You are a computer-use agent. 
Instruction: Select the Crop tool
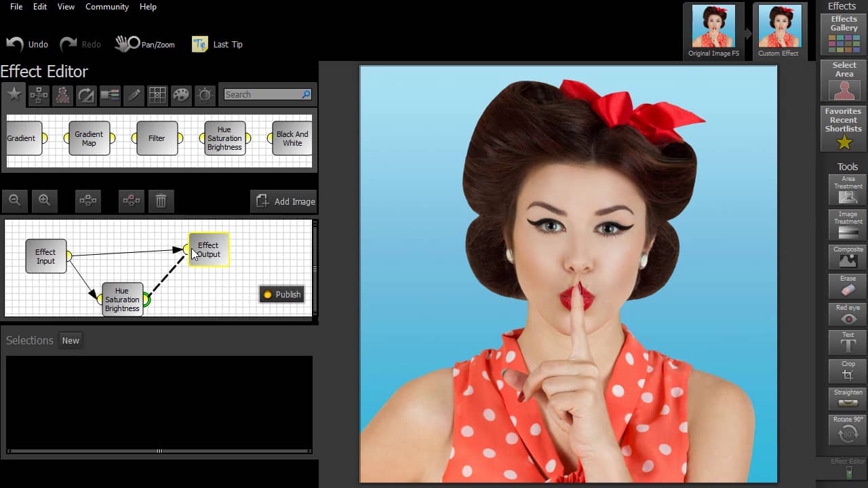(x=848, y=371)
